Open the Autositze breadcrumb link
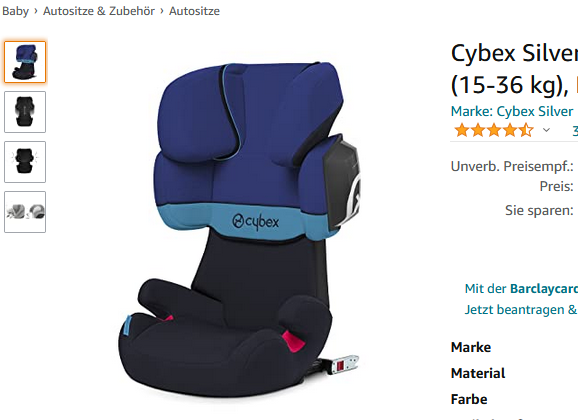This screenshot has width=578, height=420. [x=194, y=11]
